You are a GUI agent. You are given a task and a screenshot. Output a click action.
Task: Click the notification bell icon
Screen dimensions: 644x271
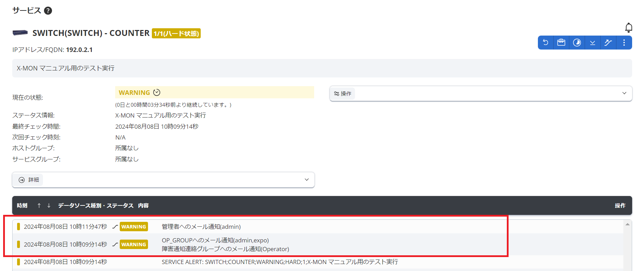[629, 28]
